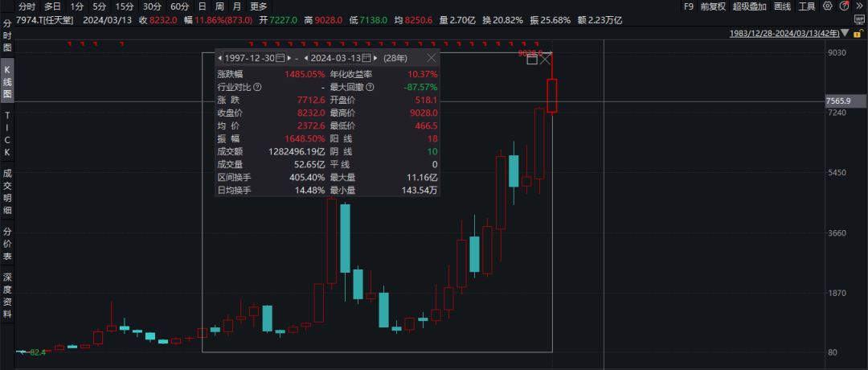Image resolution: width=868 pixels, height=370 pixels.
Task: Step end date 2024-03-13 forward arrow
Action: point(376,58)
